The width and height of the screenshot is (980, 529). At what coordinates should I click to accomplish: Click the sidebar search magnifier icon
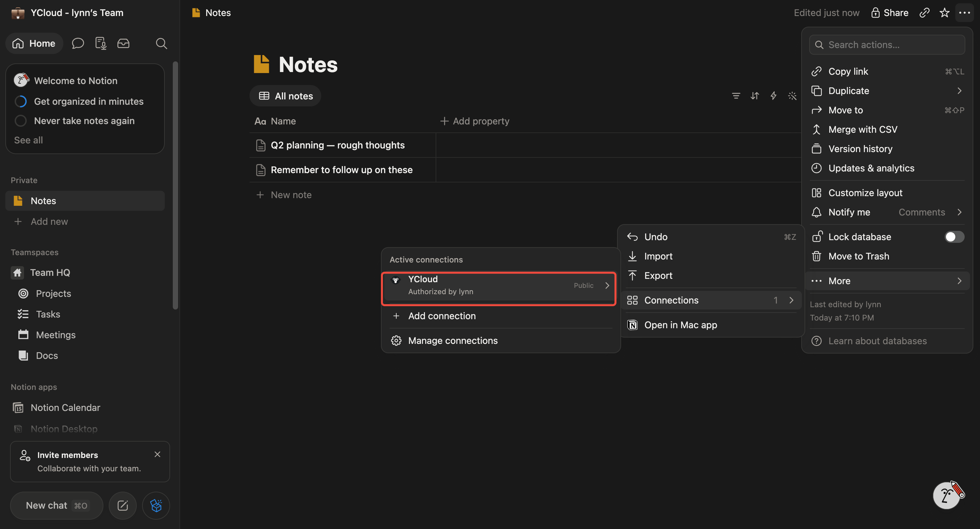tap(161, 43)
